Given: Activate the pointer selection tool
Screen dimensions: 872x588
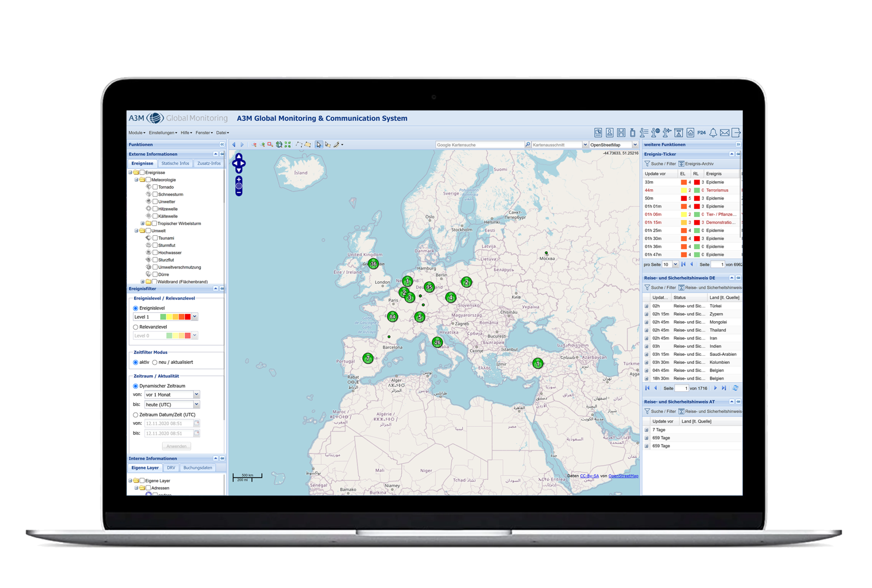Looking at the screenshot, I should coord(319,145).
